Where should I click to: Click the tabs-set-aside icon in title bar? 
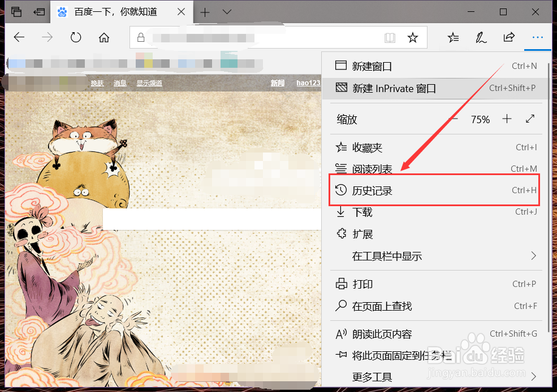coord(16,12)
